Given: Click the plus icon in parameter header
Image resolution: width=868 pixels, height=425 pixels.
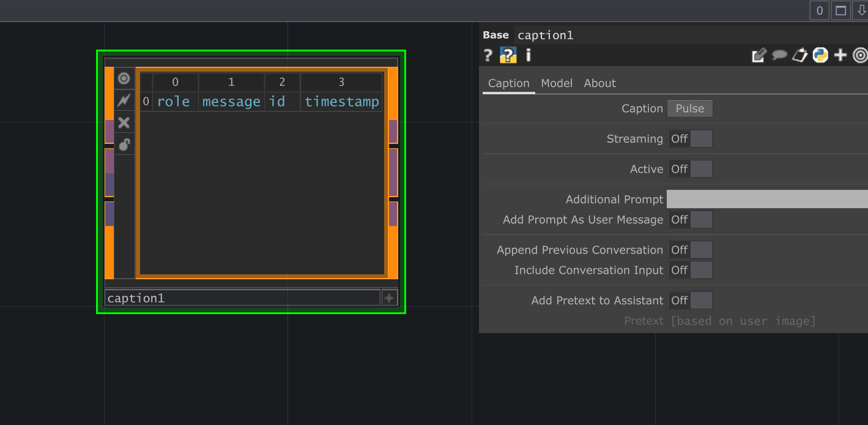Looking at the screenshot, I should 840,56.
